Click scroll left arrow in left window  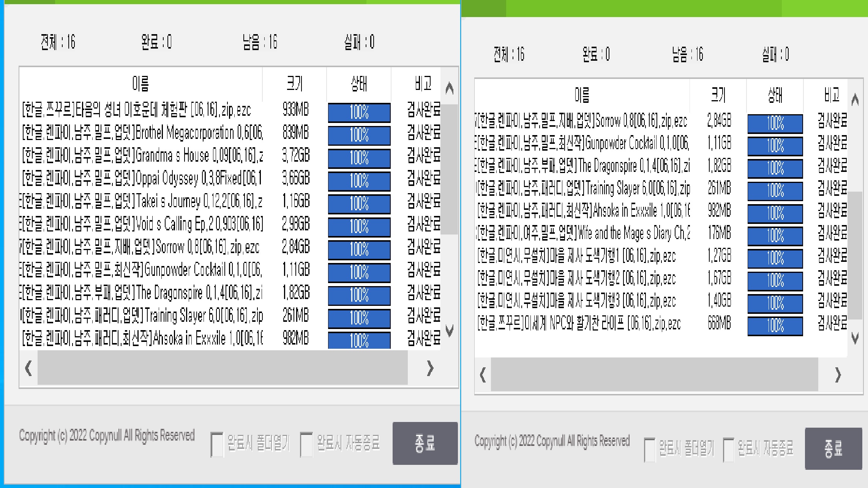(28, 368)
